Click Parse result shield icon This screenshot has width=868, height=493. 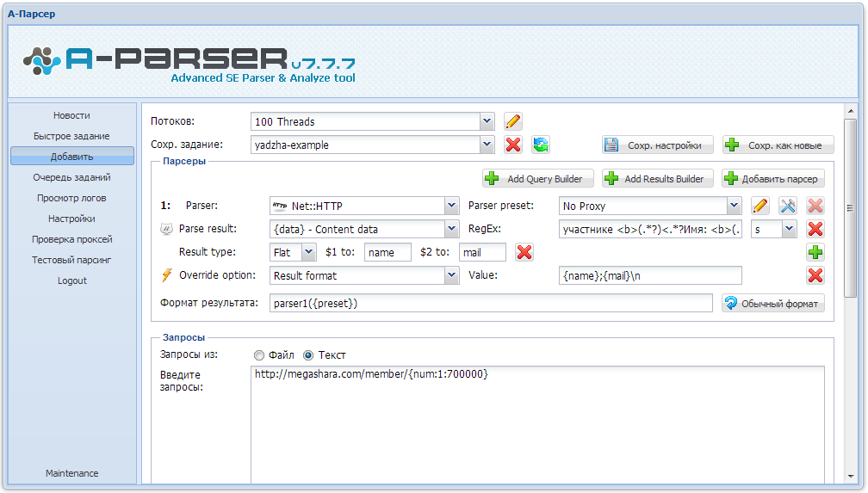coord(167,229)
